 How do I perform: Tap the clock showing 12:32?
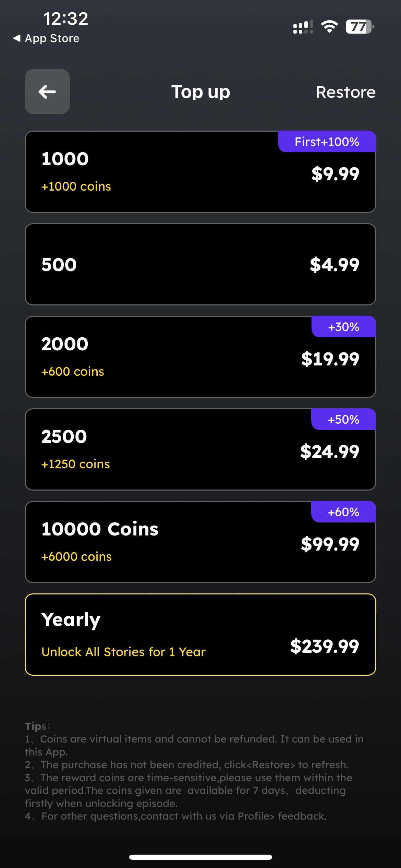pyautogui.click(x=65, y=19)
